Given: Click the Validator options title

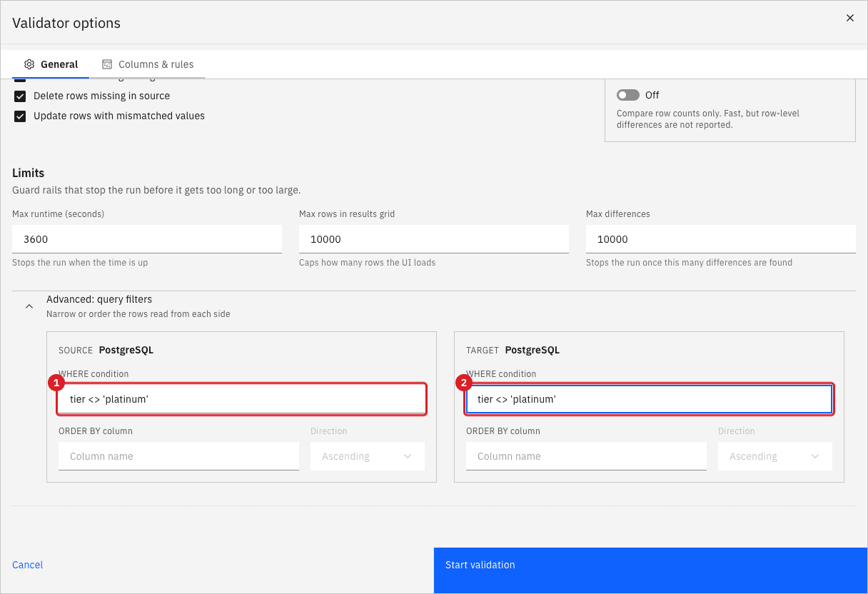Looking at the screenshot, I should click(66, 23).
